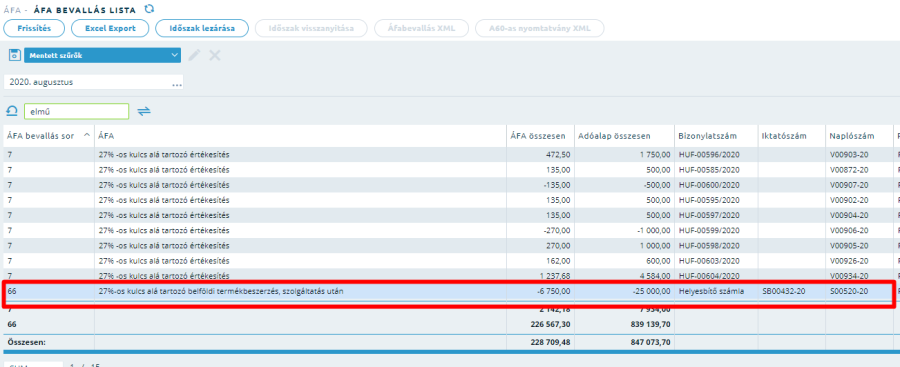Click the 2020. augusztus period field
Screen dimensions: 900x367
click(94, 82)
